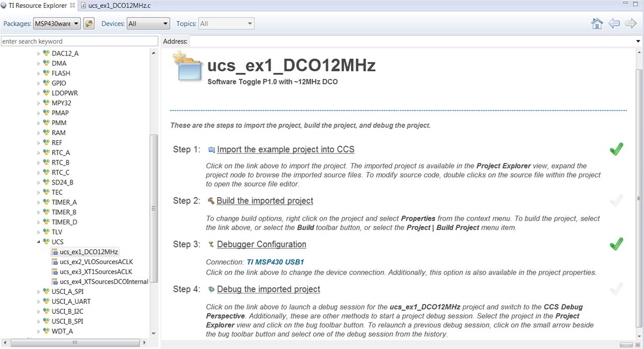Click the search keyword input field
The width and height of the screenshot is (644, 349).
tap(79, 41)
